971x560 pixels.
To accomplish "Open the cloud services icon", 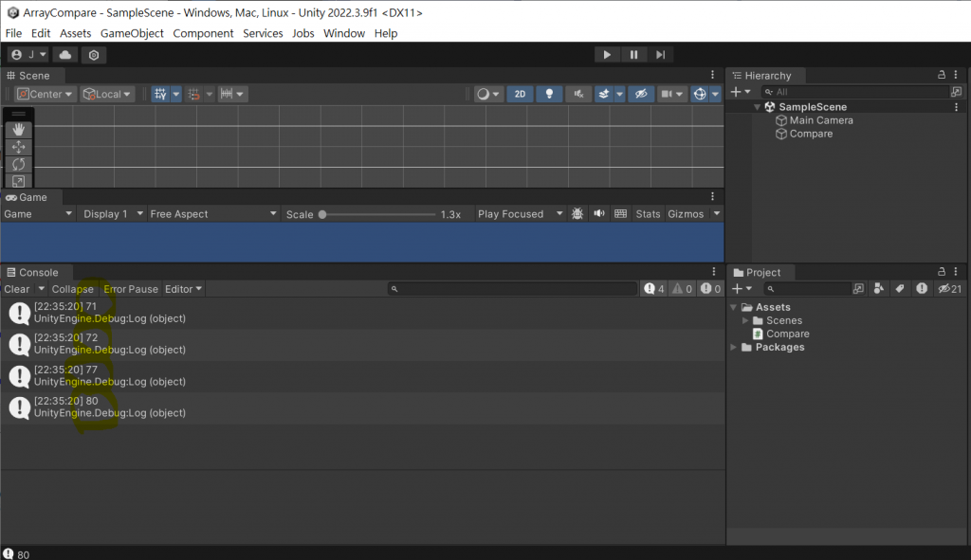I will tap(65, 54).
